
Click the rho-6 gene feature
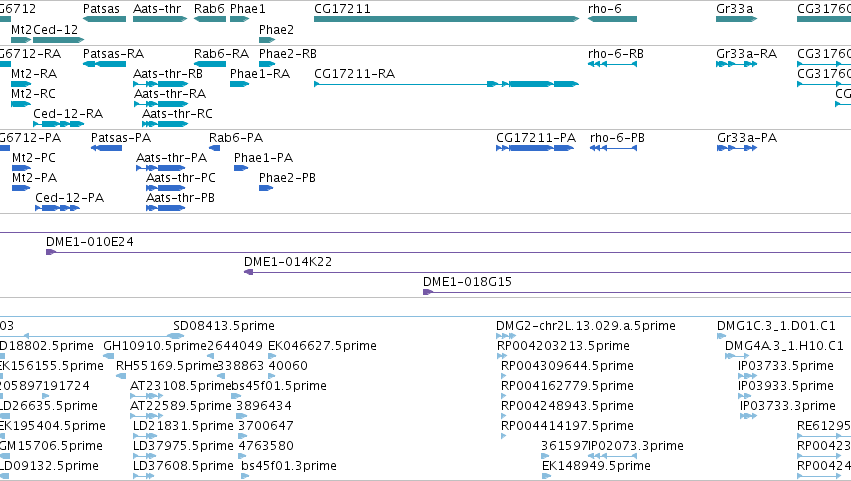(612, 19)
